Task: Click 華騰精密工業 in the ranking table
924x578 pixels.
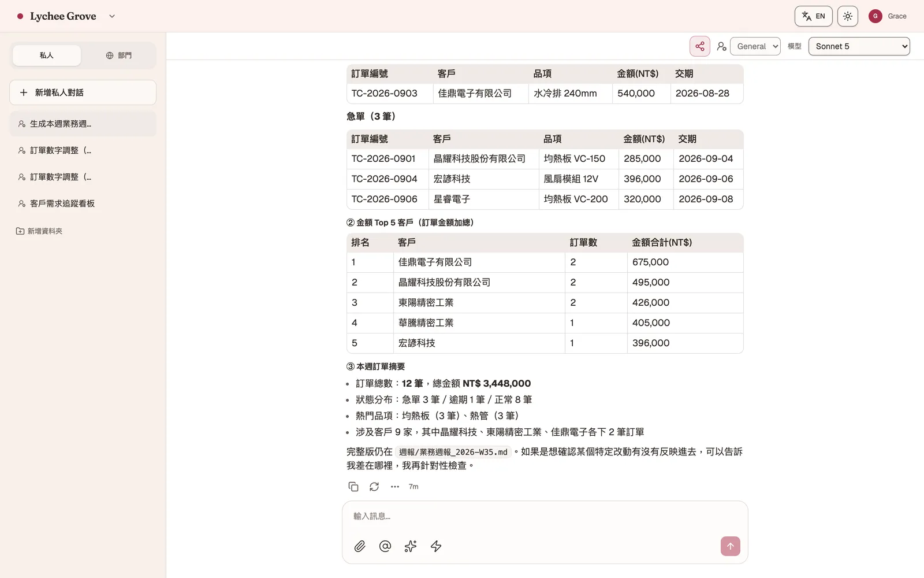Action: point(426,323)
